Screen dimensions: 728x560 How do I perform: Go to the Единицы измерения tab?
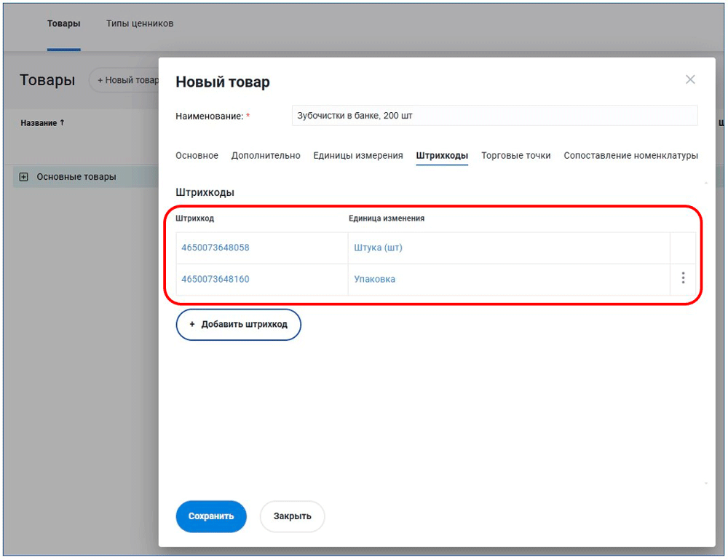(357, 155)
